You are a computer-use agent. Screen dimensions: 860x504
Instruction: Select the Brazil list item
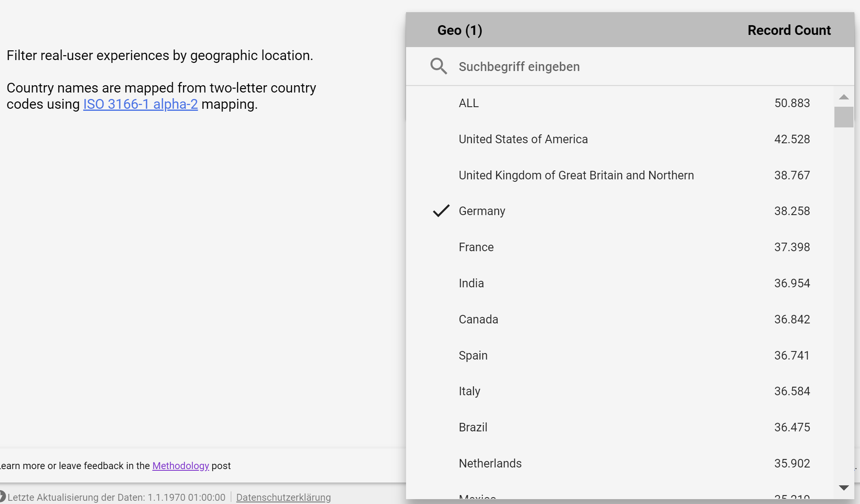[x=473, y=427]
